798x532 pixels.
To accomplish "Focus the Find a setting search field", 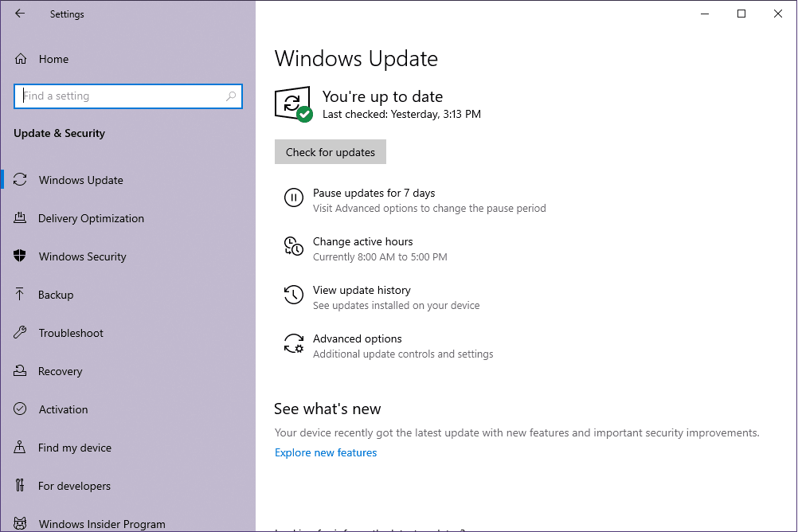I will (x=128, y=96).
